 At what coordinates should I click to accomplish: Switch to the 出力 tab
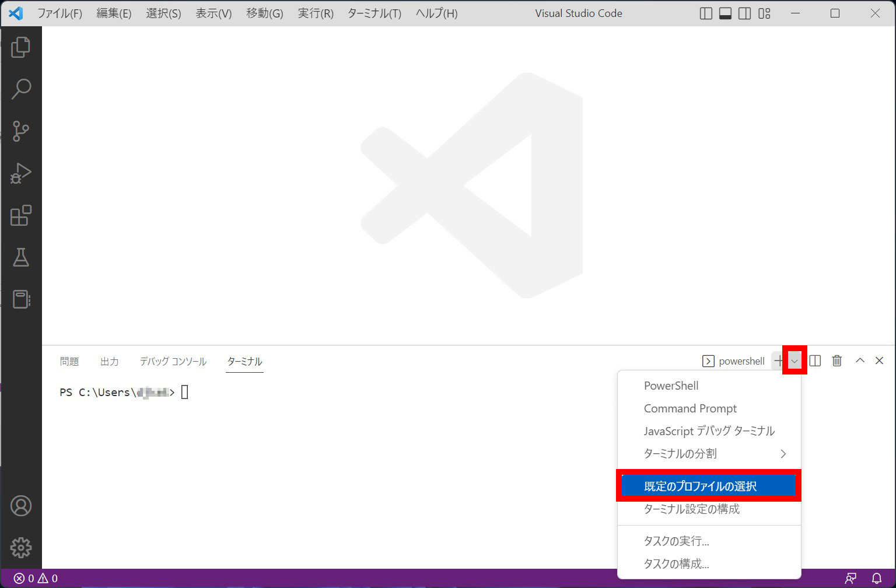[x=110, y=361]
